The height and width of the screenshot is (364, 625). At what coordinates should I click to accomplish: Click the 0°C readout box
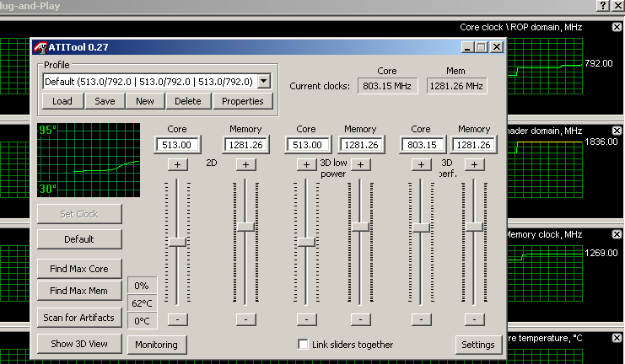click(x=143, y=320)
